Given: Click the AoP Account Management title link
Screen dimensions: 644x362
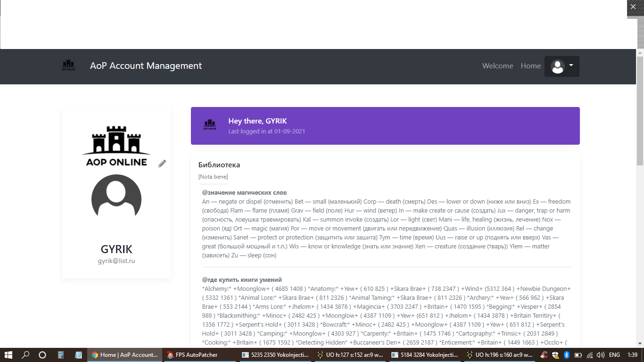Looking at the screenshot, I should pos(146,66).
